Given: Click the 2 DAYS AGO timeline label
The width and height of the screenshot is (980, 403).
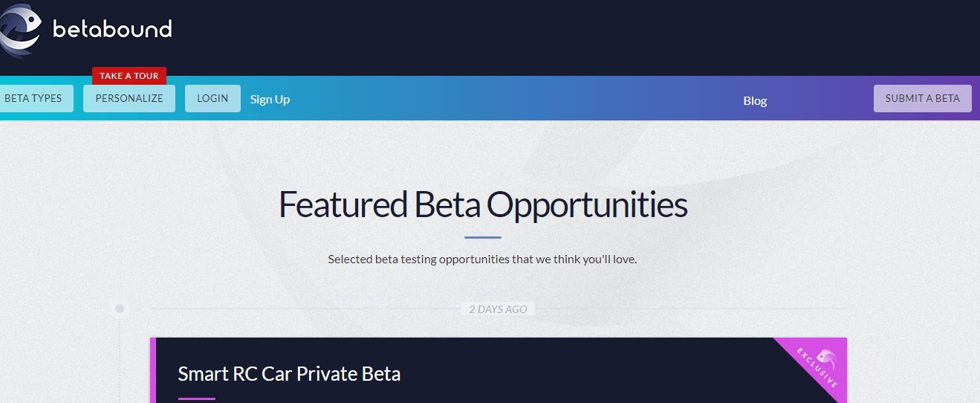Looking at the screenshot, I should point(498,309).
